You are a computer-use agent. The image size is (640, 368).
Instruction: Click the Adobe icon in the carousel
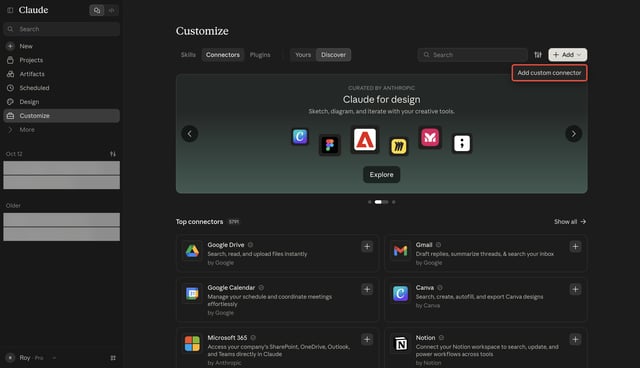coord(364,140)
